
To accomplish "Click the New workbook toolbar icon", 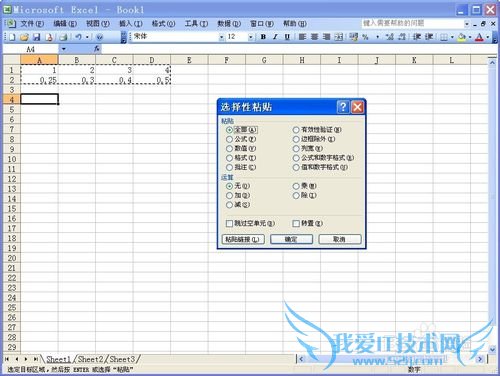I will pos(12,37).
